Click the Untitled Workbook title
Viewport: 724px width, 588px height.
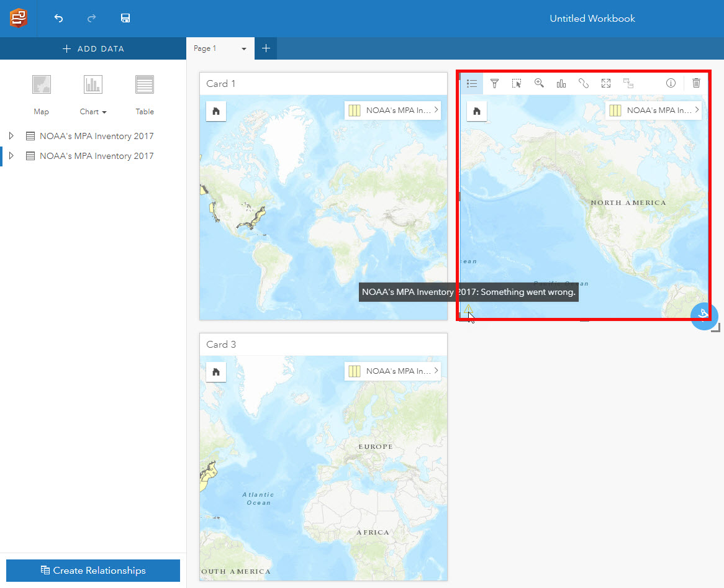[x=592, y=19]
